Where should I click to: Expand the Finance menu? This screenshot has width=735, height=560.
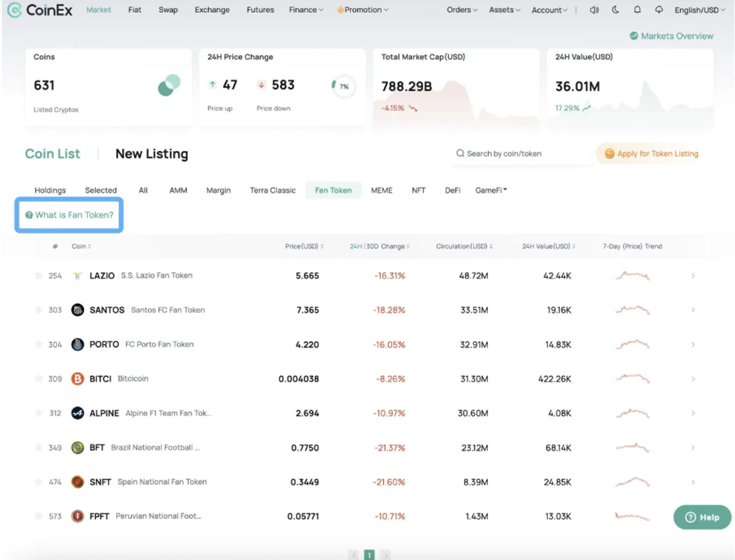306,10
